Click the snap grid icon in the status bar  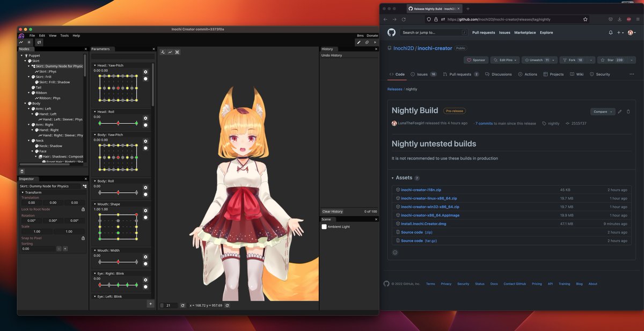162,305
